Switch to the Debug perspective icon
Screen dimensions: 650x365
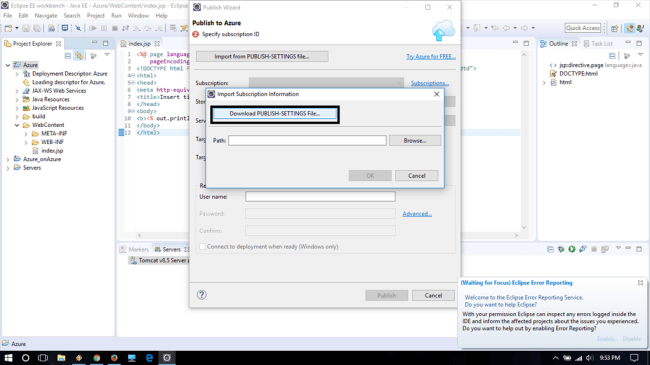click(640, 28)
